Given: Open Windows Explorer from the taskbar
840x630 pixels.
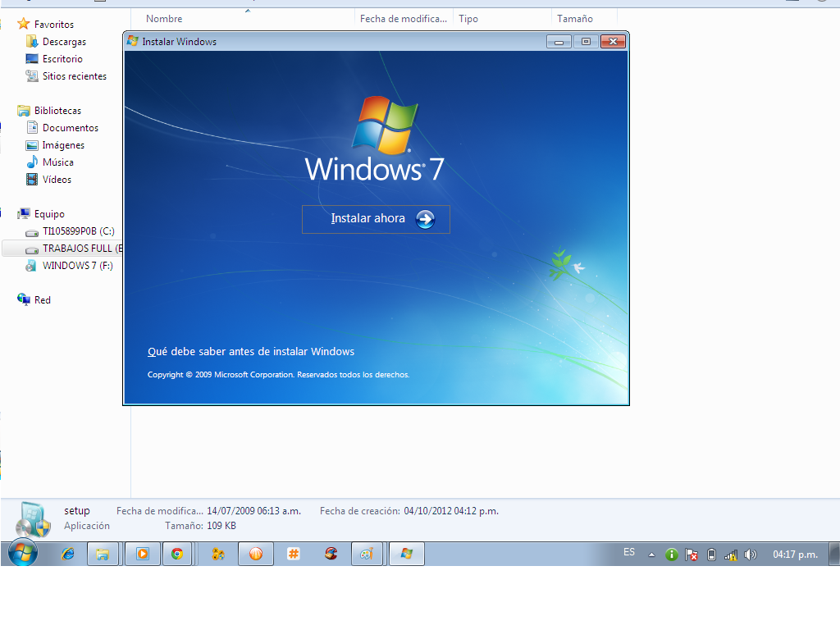Looking at the screenshot, I should 103,554.
